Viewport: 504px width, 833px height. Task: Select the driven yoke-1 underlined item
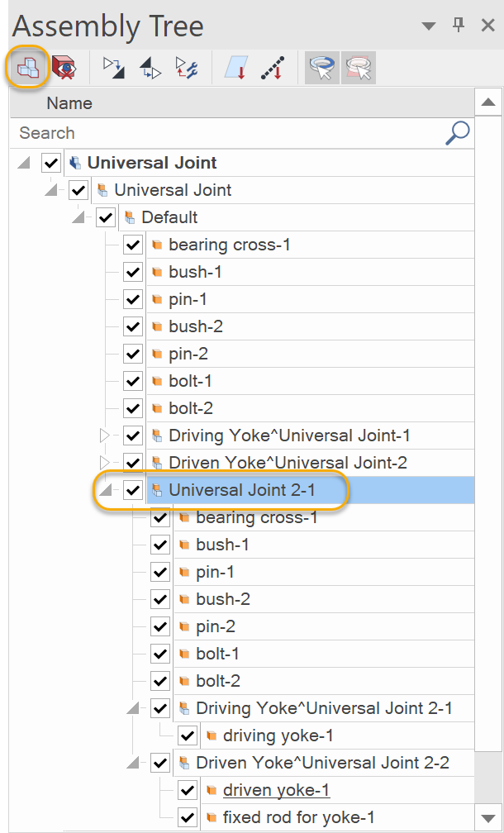click(x=276, y=789)
